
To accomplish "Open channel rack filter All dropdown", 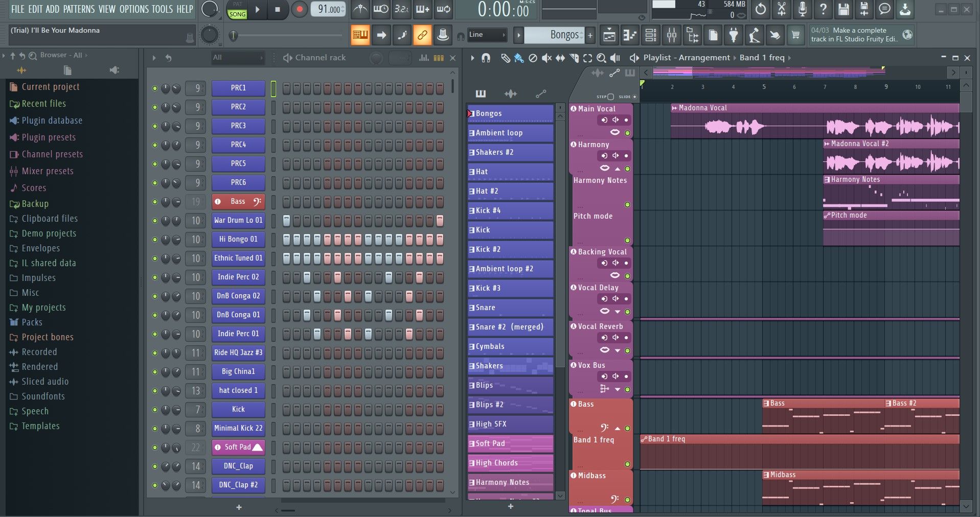I will point(238,58).
